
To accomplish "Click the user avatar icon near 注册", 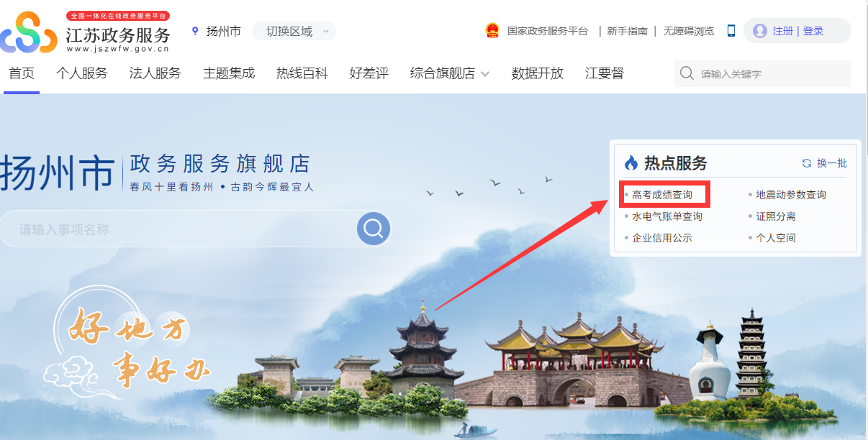I will 759,31.
